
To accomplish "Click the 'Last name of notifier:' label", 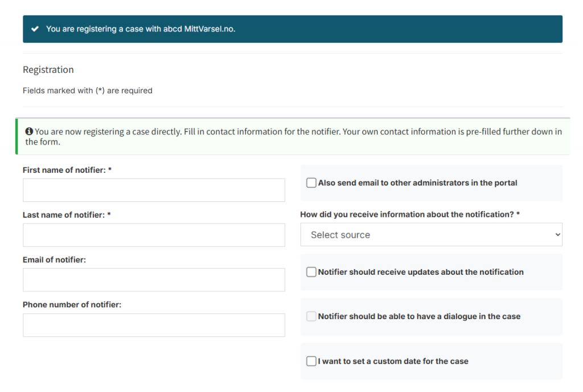I will 66,215.
